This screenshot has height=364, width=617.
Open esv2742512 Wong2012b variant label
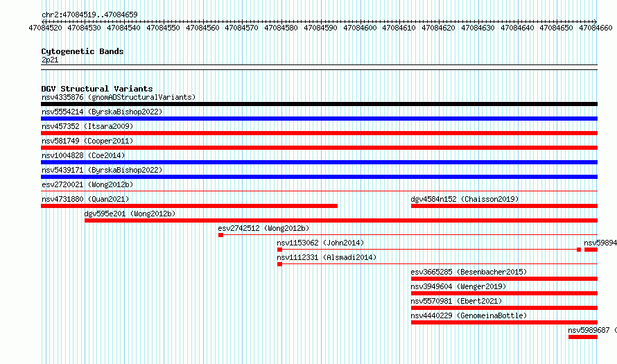(263, 228)
